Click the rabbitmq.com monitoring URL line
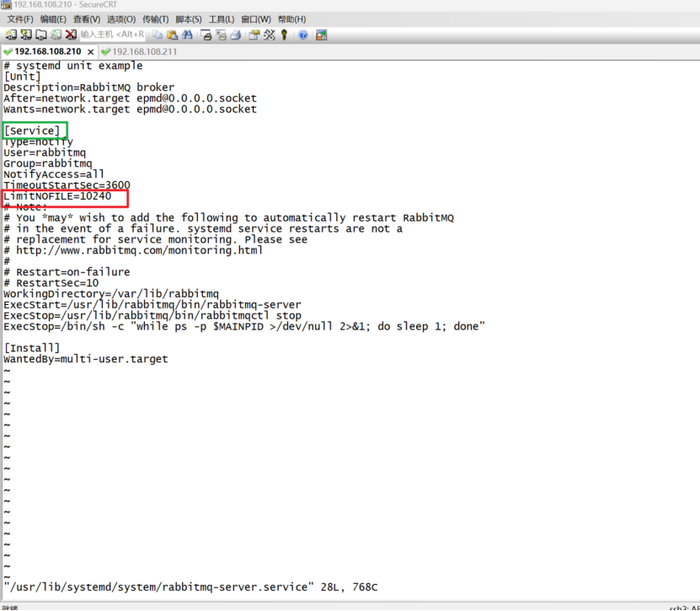 point(133,250)
